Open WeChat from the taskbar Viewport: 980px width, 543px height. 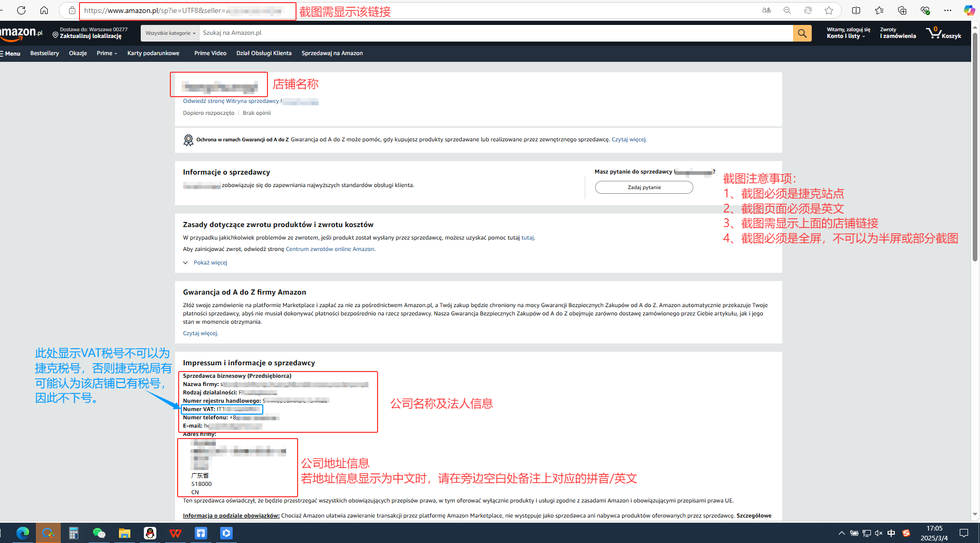coord(99,533)
